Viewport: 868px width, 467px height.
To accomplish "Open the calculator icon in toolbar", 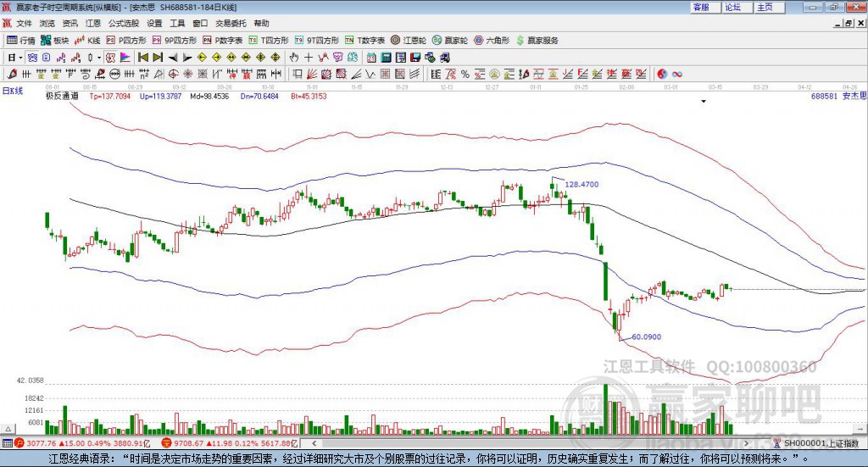I will pos(386,57).
